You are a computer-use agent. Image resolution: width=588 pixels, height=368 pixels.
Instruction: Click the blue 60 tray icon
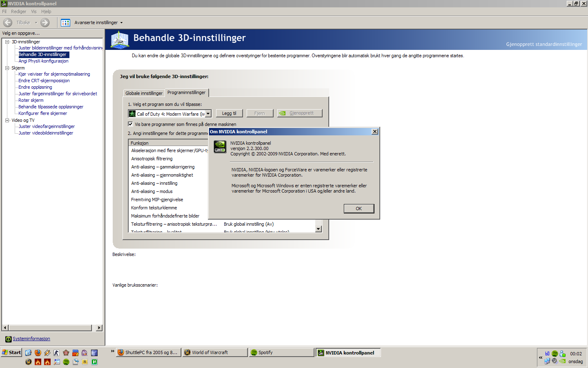[547, 353]
